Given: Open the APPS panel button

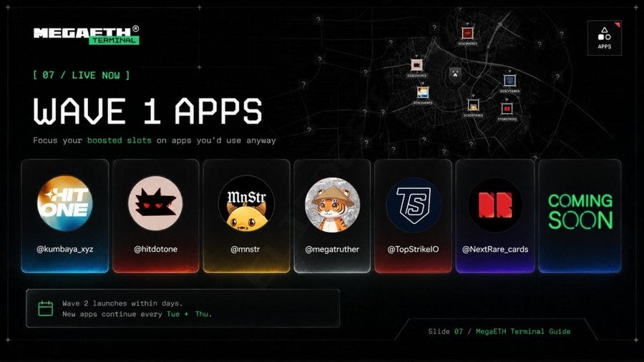Looking at the screenshot, I should 604,38.
